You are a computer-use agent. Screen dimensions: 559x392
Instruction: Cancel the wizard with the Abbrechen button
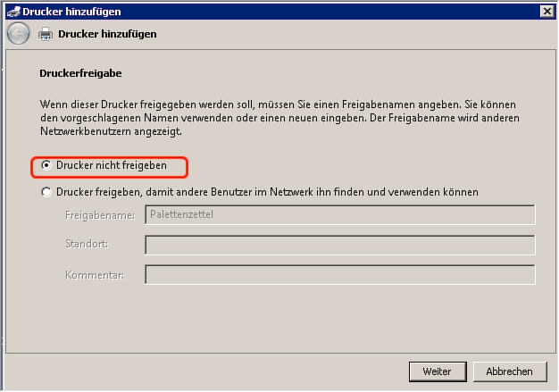pyautogui.click(x=509, y=371)
